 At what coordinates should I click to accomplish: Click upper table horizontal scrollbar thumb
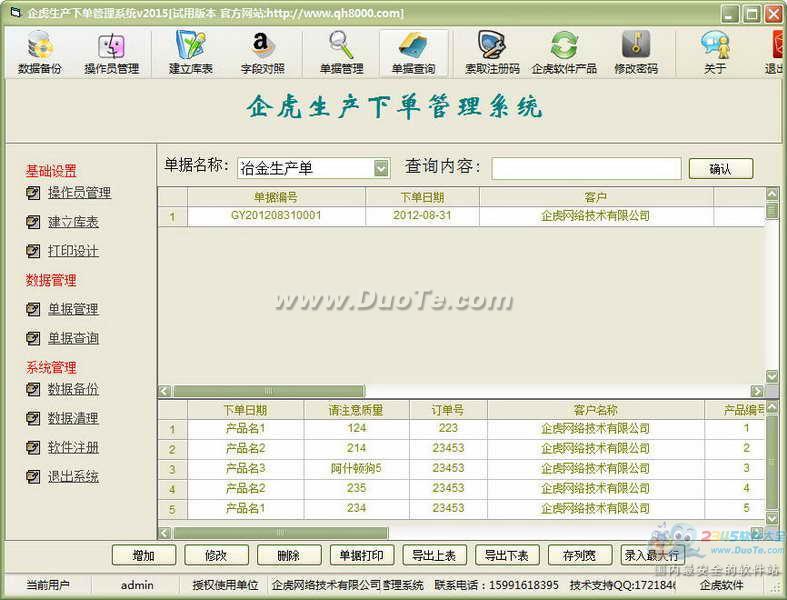click(269, 391)
